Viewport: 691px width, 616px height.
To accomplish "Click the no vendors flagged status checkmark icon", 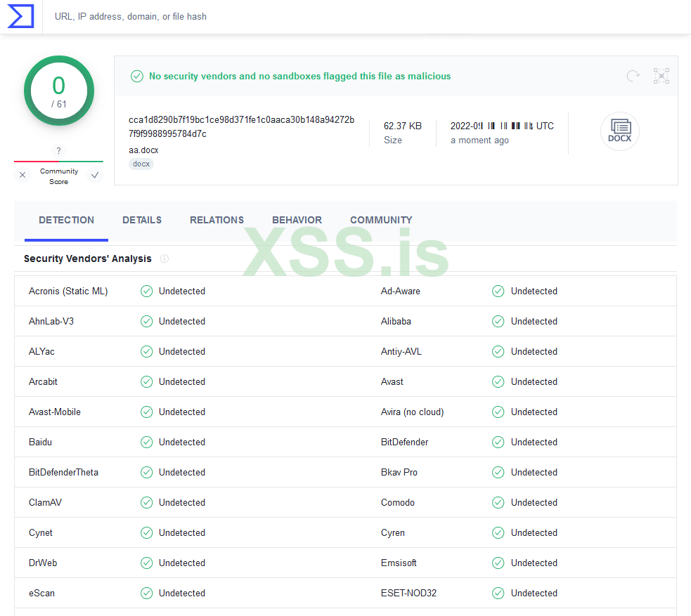I will tap(137, 76).
